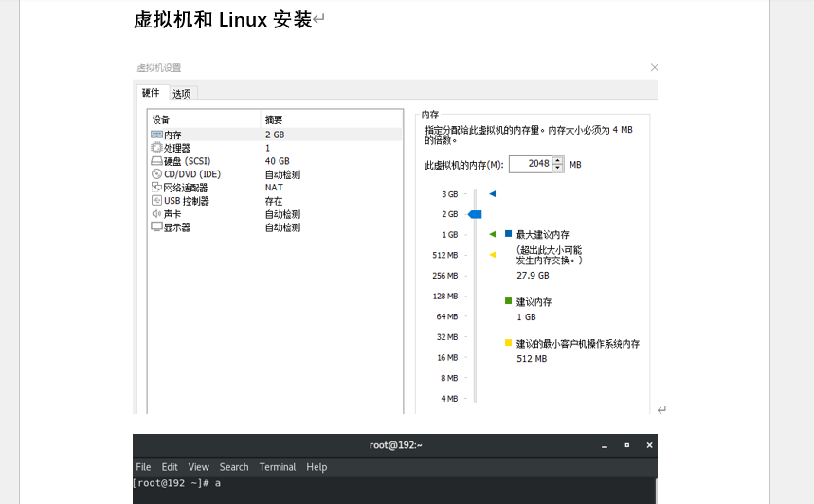814x504 pixels.
Task: Click the 显示器 display monitor icon
Action: (156, 227)
